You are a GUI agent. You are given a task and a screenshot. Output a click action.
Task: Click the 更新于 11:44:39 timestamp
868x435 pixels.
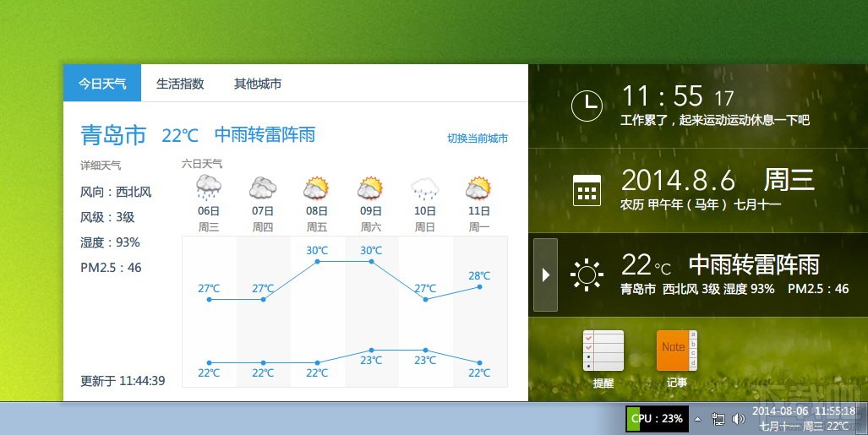click(123, 381)
